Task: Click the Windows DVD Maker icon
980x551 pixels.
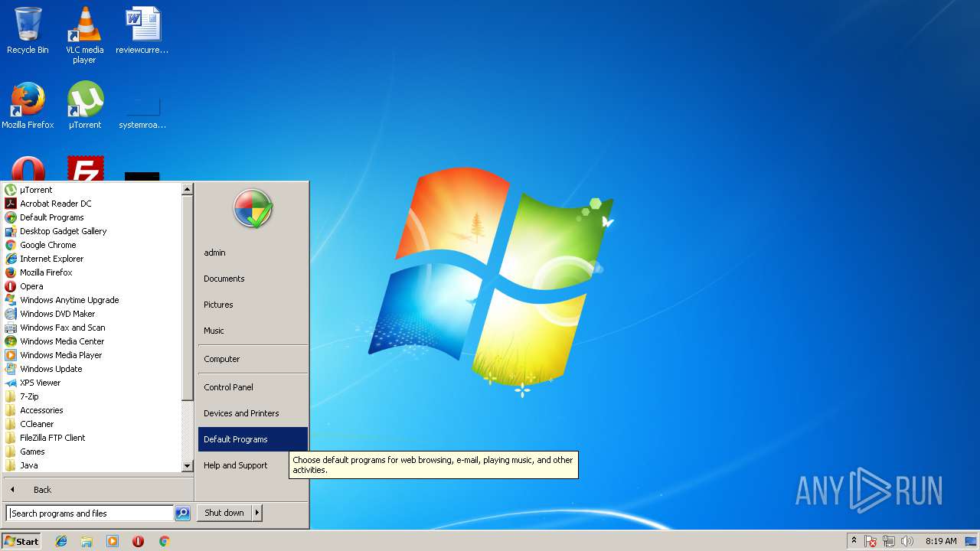Action: tap(11, 314)
